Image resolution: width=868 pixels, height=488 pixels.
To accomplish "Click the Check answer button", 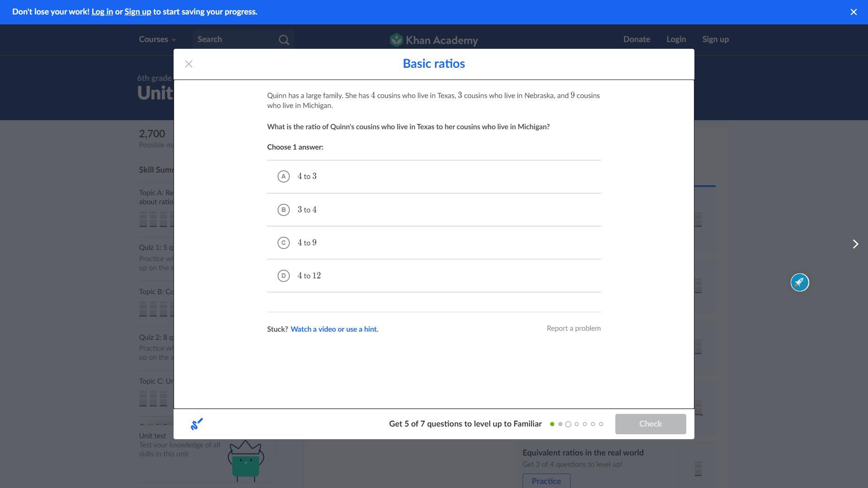I will 650,424.
